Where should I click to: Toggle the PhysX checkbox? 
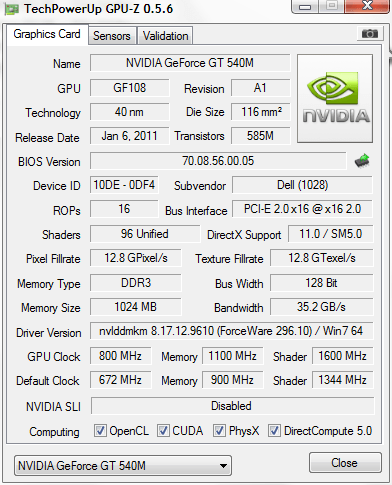click(x=219, y=431)
